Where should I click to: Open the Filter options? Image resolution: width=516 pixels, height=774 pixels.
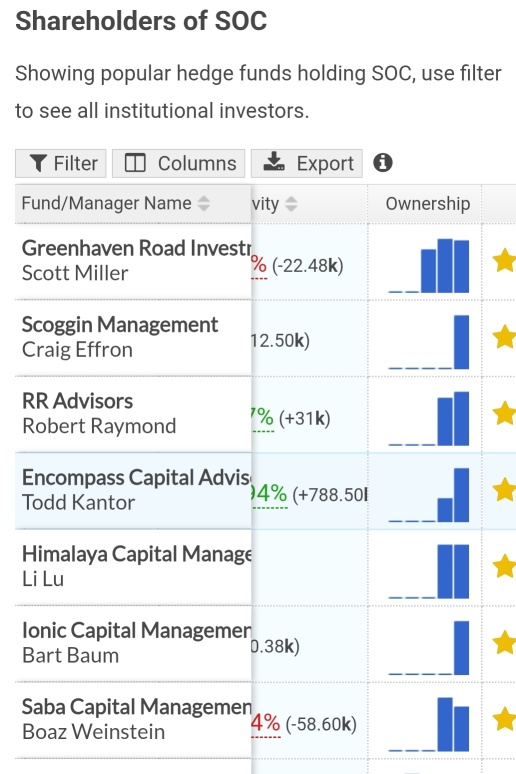(x=61, y=163)
